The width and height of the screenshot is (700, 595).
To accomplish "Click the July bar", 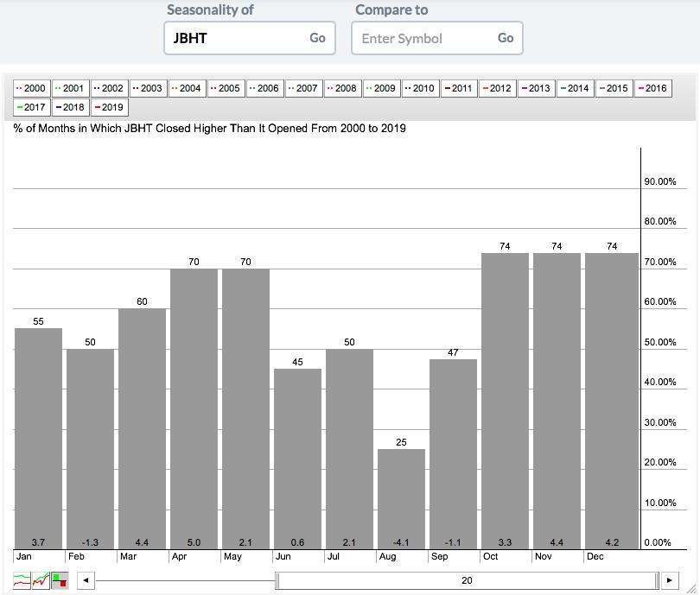I will tap(349, 449).
